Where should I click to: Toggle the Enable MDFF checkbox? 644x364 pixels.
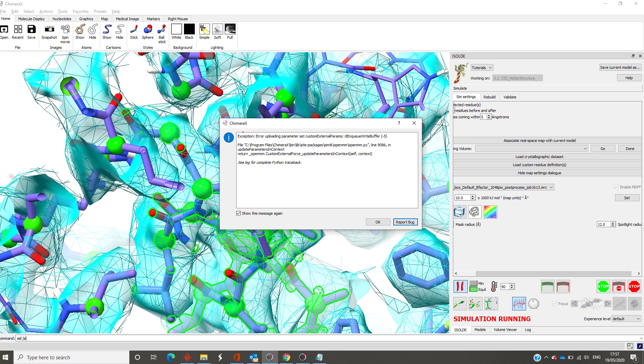click(616, 187)
